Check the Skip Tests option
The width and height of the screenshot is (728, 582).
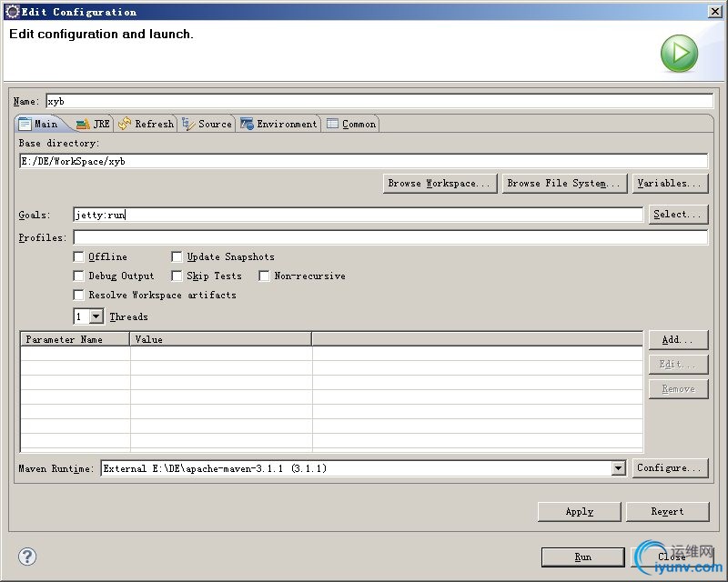tap(177, 276)
